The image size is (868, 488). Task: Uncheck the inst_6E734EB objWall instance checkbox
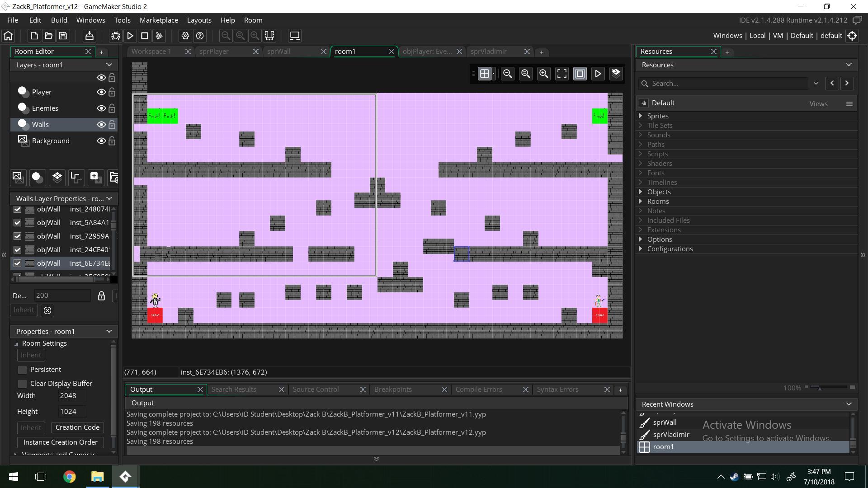(x=17, y=263)
